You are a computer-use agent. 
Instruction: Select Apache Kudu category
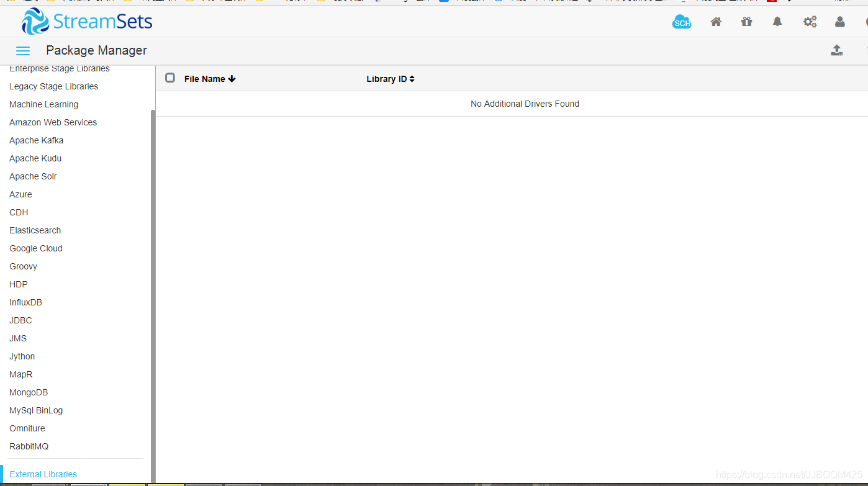[x=35, y=158]
